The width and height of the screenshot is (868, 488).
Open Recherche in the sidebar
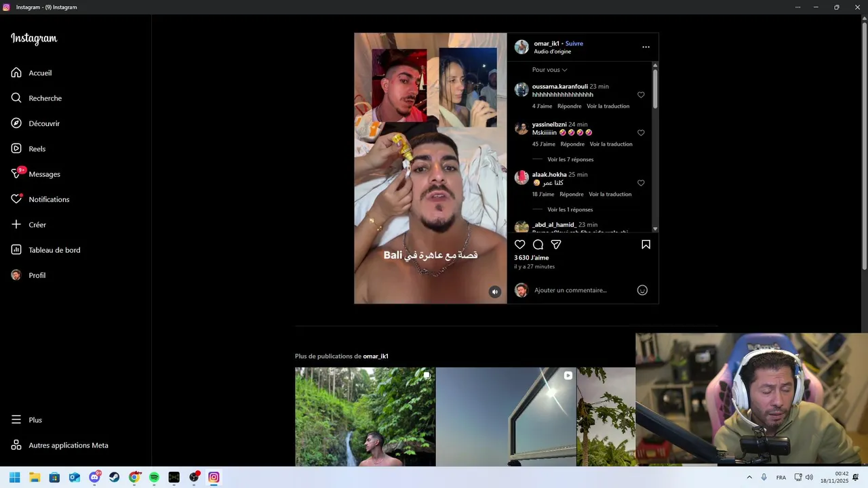[45, 98]
